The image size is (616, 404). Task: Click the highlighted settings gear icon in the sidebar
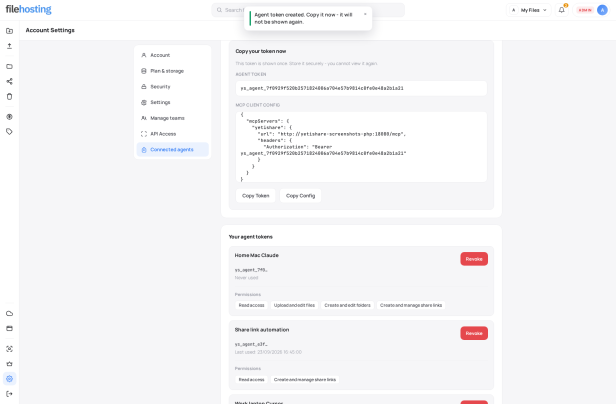[x=9, y=379]
